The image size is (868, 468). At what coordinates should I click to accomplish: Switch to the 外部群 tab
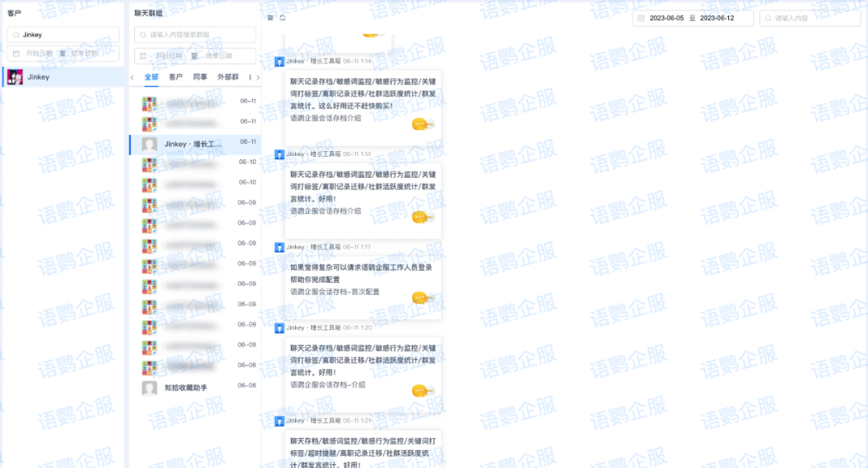click(227, 77)
